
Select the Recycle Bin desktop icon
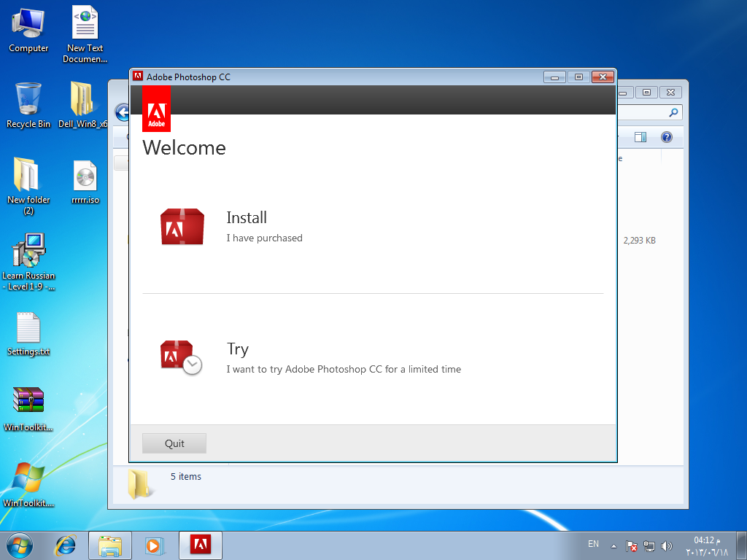click(x=28, y=106)
